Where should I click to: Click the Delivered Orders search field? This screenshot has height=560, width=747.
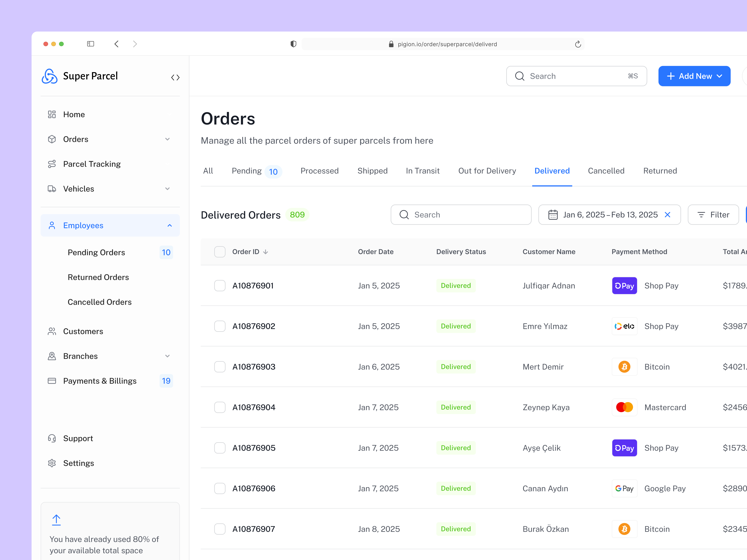461,215
